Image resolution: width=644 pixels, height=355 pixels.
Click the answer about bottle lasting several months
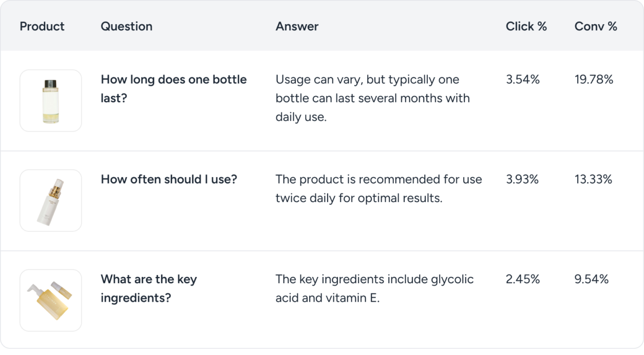pos(373,98)
